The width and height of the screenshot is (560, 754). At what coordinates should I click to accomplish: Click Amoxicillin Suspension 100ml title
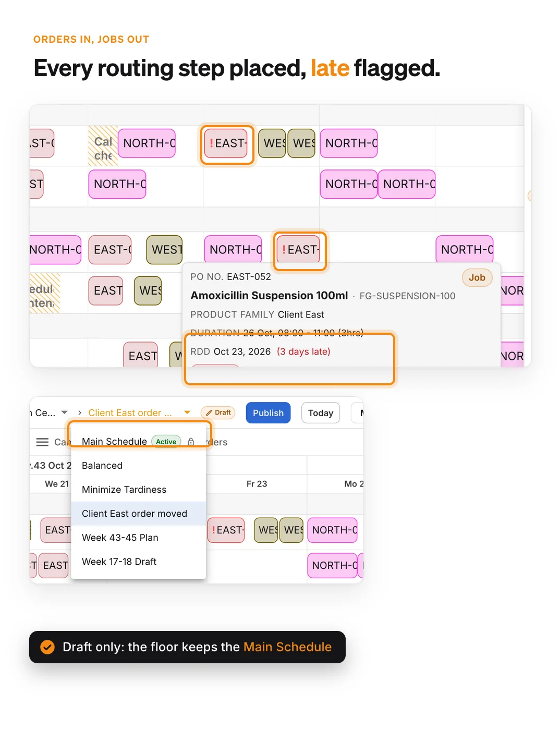tap(269, 296)
